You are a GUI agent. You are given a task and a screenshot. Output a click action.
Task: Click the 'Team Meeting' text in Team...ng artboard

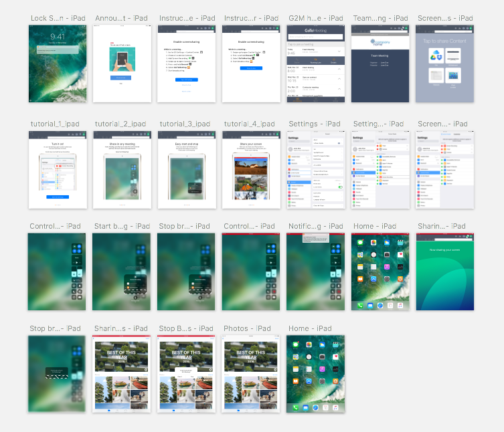[380, 56]
